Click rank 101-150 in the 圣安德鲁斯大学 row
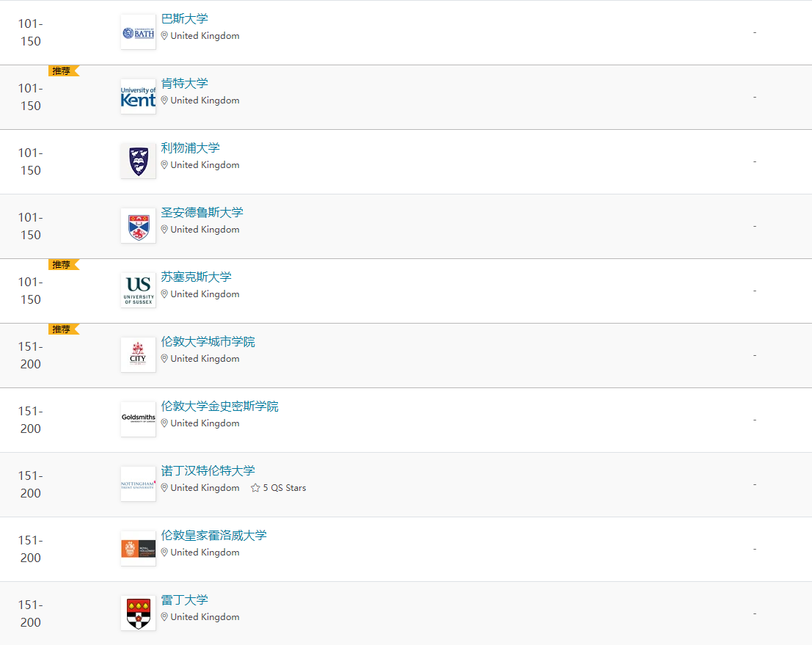 pyautogui.click(x=31, y=226)
